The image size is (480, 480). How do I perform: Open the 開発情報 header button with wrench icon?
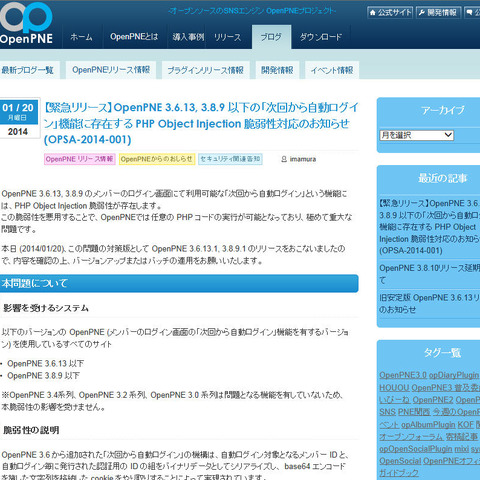(x=438, y=13)
